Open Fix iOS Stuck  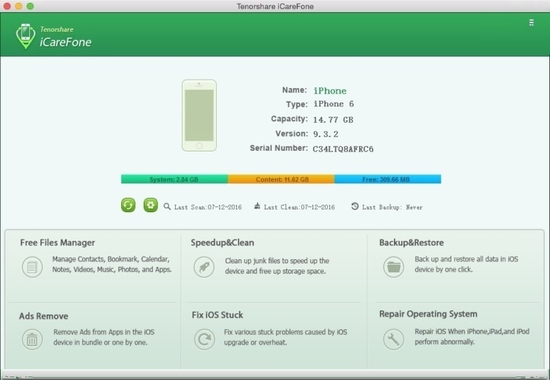click(x=217, y=315)
